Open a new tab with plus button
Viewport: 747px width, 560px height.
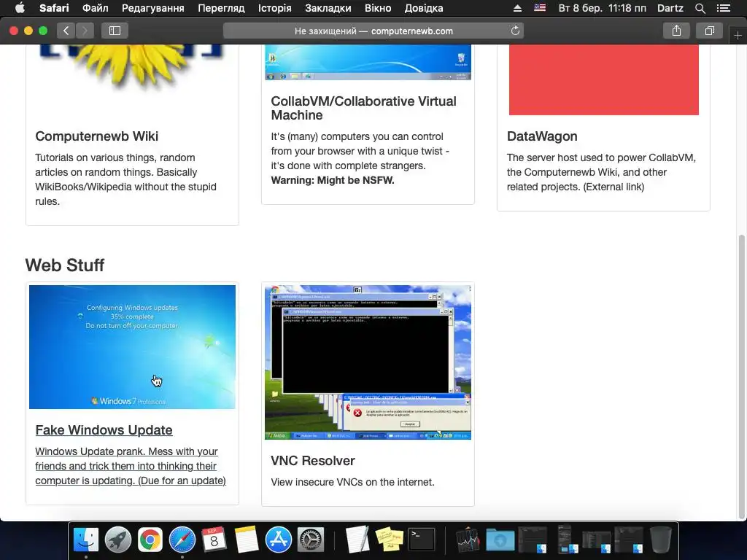738,35
